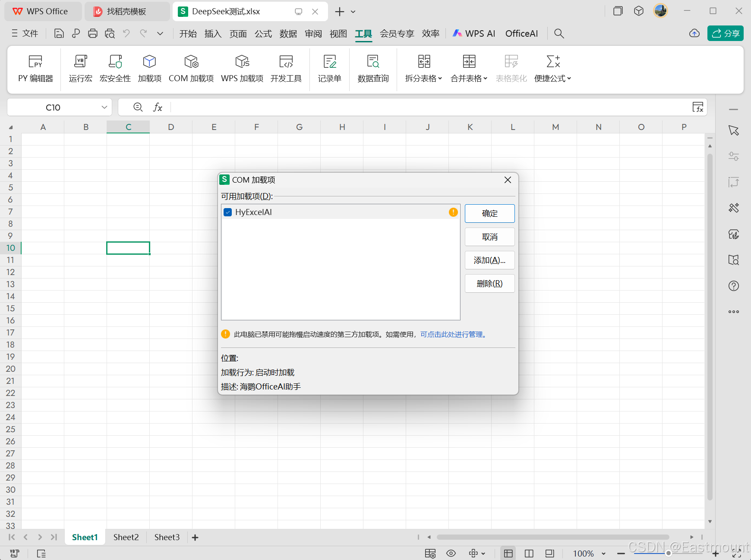The height and width of the screenshot is (560, 751).
Task: Click the selection arrow icon in right sidebar
Action: tap(734, 130)
